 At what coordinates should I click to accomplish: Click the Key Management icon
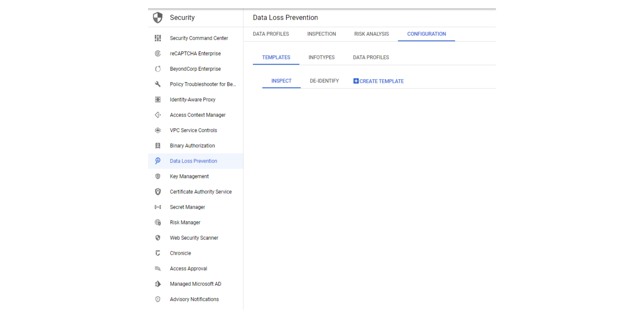pos(158,176)
